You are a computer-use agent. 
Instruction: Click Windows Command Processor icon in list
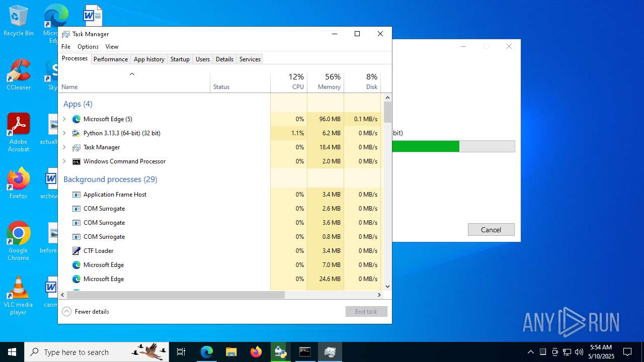tap(76, 161)
